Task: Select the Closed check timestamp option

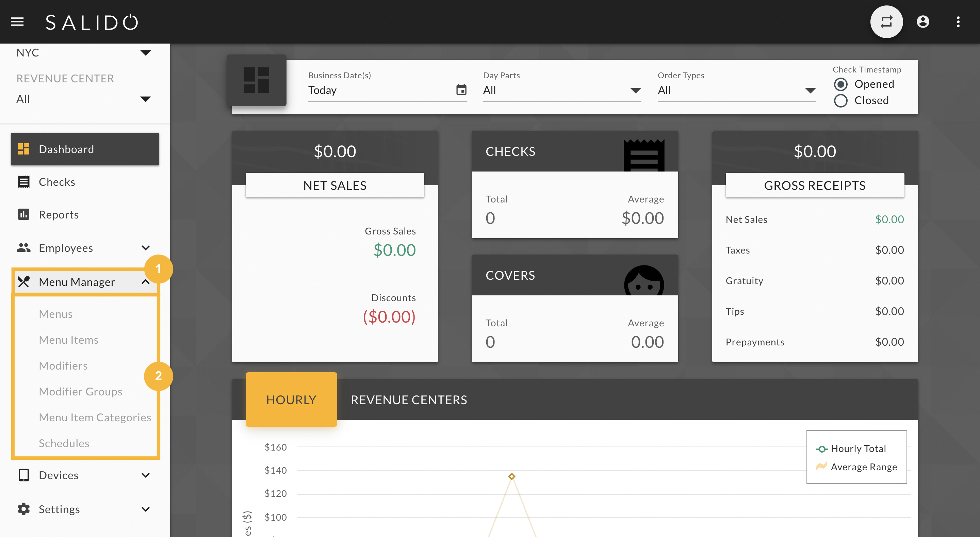Action: point(840,100)
